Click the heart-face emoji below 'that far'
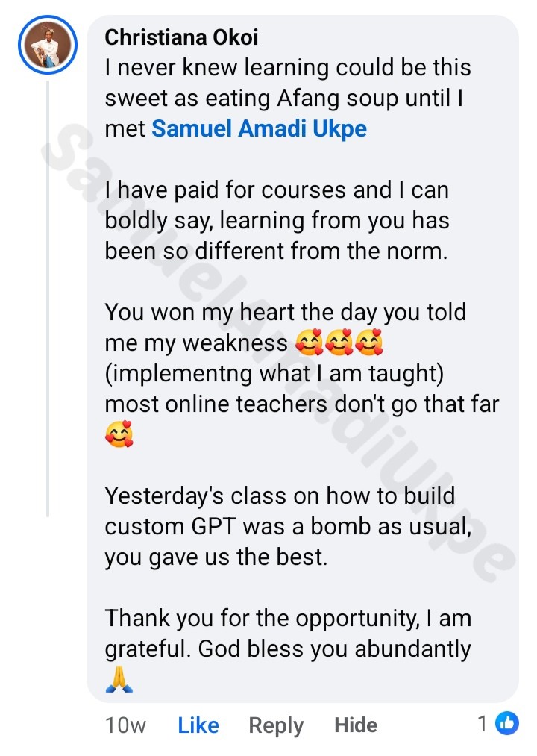This screenshot has height=756, width=537. click(119, 434)
